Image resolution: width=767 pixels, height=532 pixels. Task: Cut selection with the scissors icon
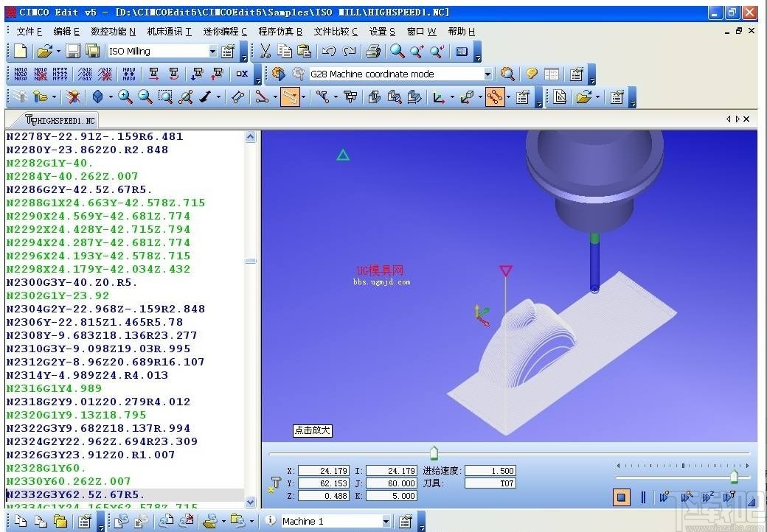pos(265,51)
